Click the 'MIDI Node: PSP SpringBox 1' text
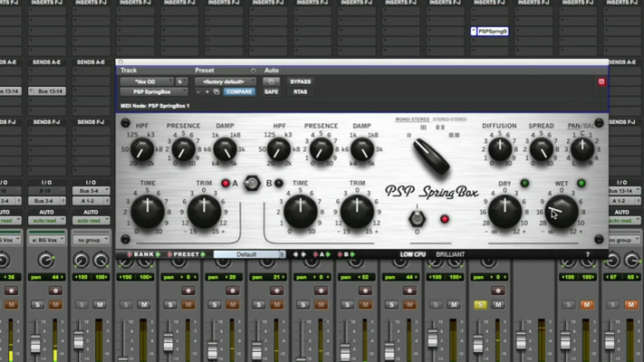 point(155,106)
